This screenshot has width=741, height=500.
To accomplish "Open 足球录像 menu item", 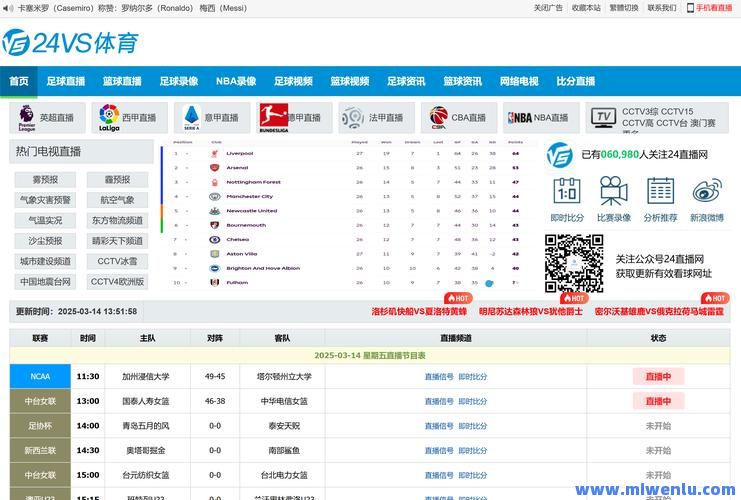I will tap(179, 81).
